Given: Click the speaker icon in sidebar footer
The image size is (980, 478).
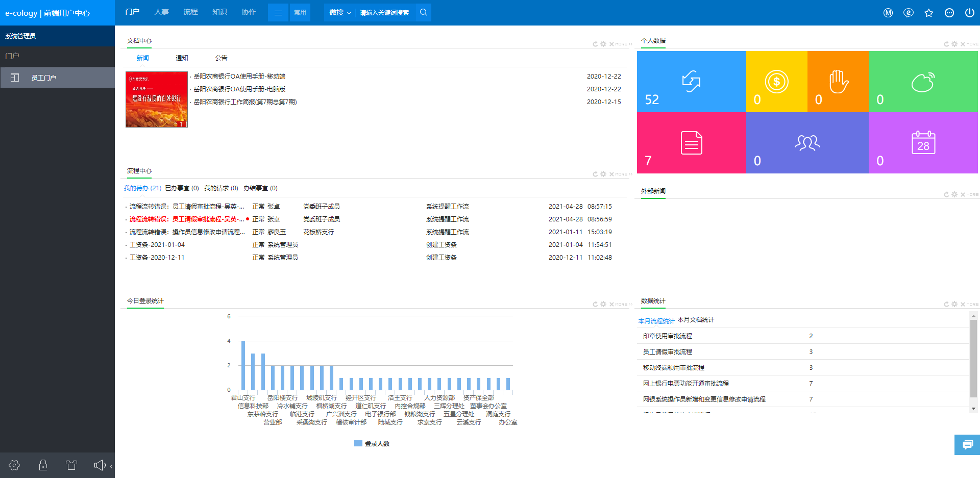Looking at the screenshot, I should click(x=100, y=465).
